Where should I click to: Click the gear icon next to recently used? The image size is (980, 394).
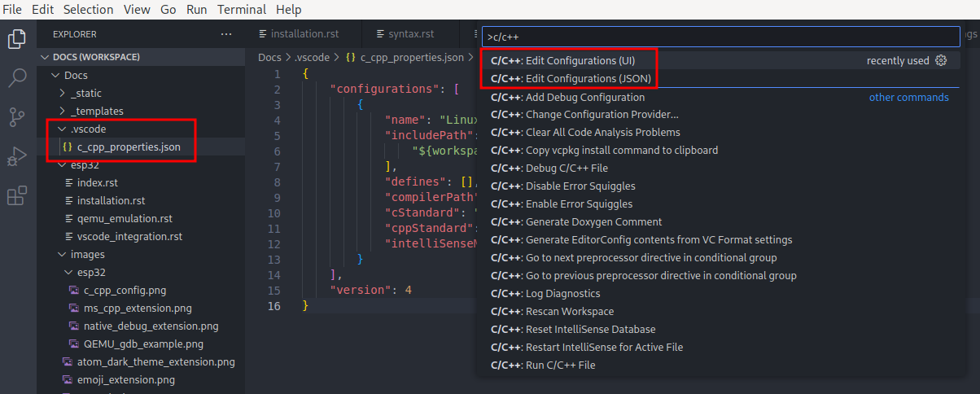tap(942, 61)
